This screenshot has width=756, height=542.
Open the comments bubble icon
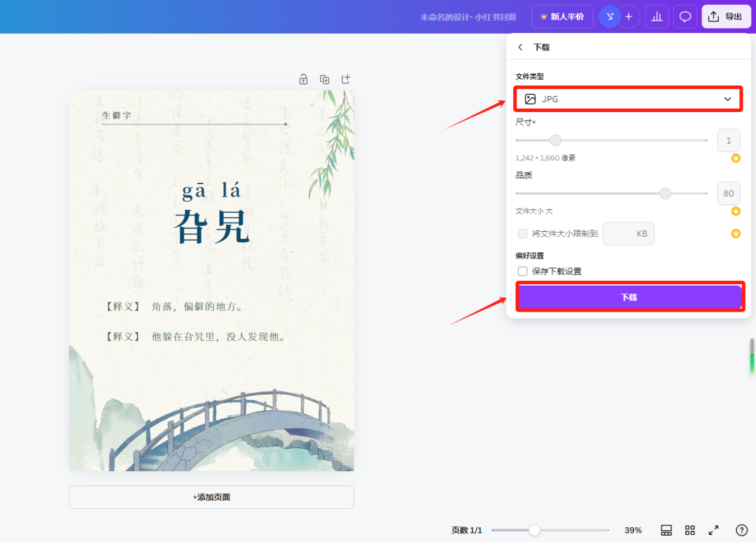(685, 15)
